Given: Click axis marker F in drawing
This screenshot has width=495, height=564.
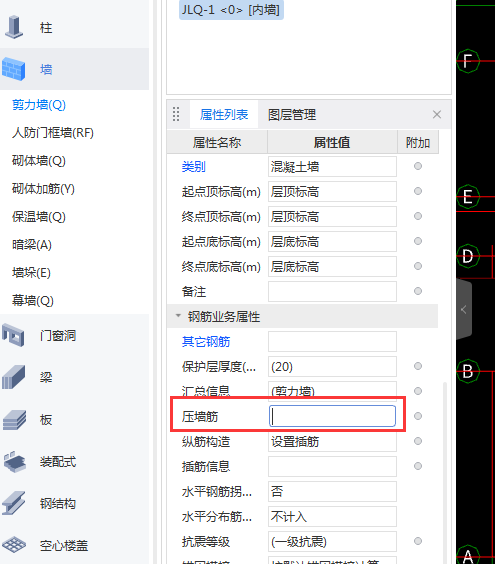Looking at the screenshot, I should coord(468,61).
